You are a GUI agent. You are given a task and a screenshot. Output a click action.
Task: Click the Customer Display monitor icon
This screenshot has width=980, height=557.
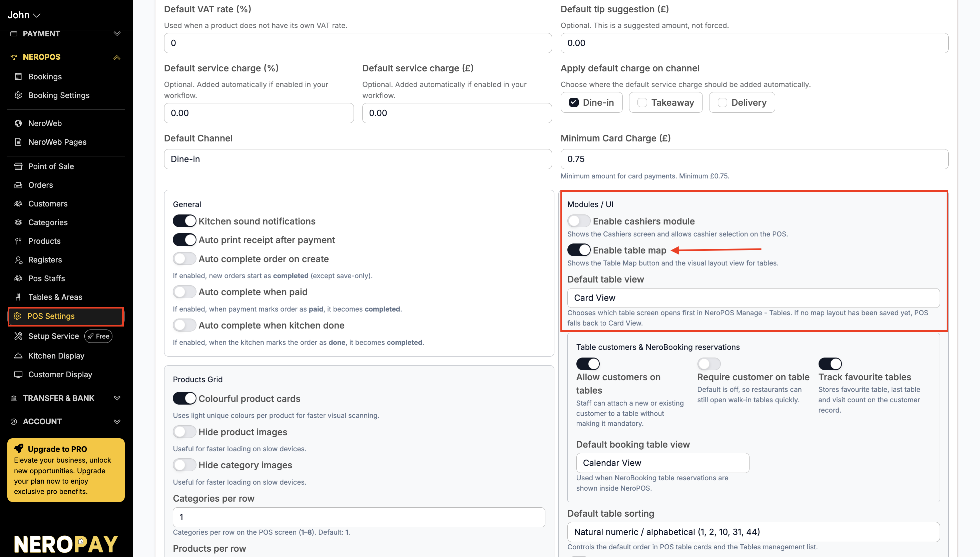(x=18, y=375)
